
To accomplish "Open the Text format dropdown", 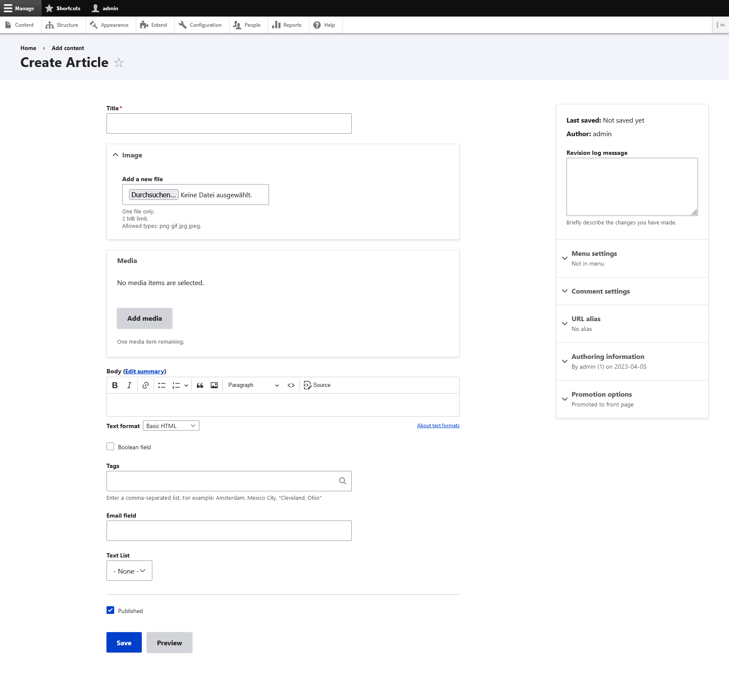I will point(171,426).
